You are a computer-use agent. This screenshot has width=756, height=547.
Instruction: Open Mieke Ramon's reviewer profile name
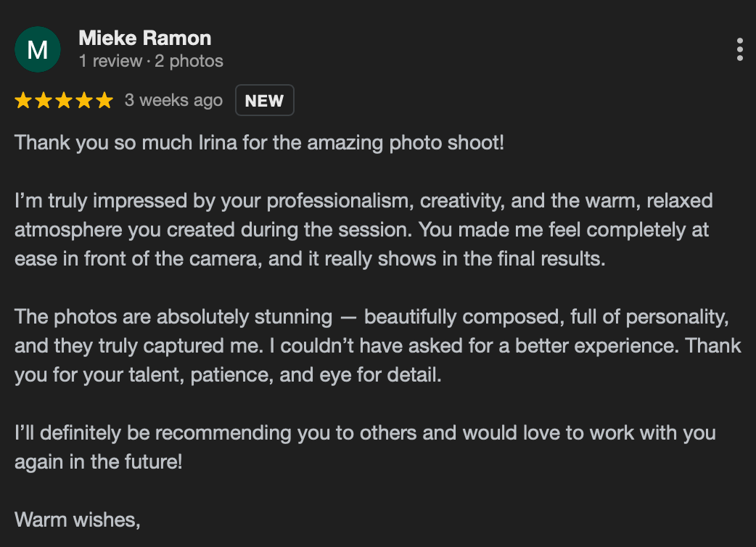point(144,38)
